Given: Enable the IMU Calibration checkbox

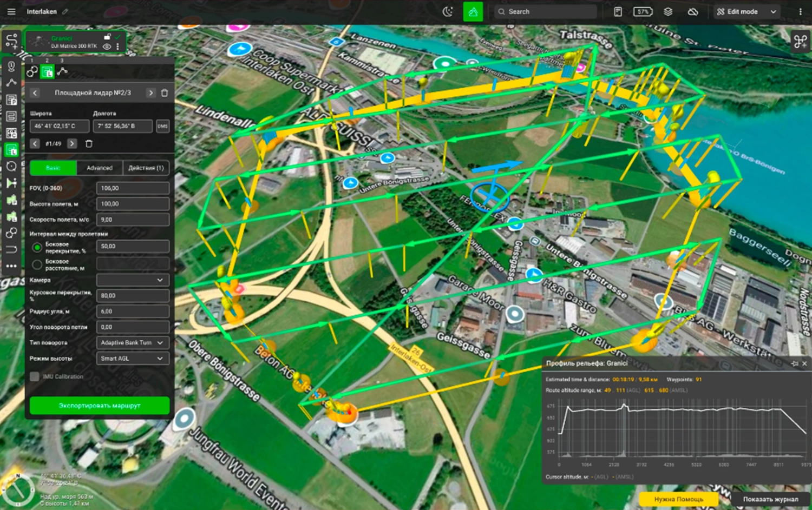Looking at the screenshot, I should point(35,376).
